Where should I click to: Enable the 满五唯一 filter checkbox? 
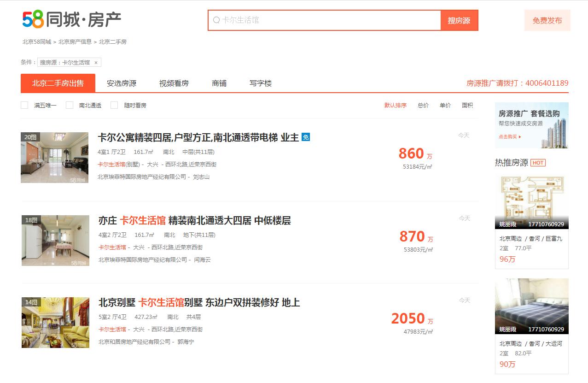pyautogui.click(x=24, y=105)
